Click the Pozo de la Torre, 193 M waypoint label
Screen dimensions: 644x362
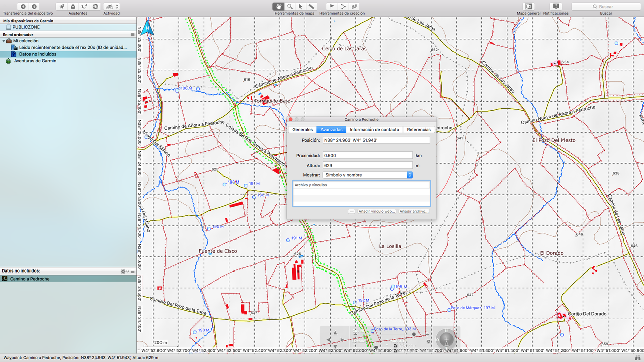coord(395,329)
